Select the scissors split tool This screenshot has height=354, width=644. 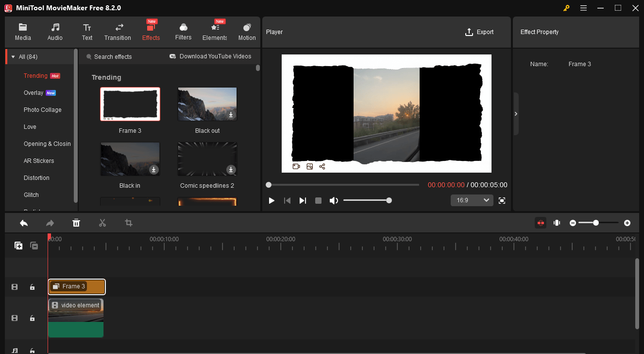coord(102,223)
